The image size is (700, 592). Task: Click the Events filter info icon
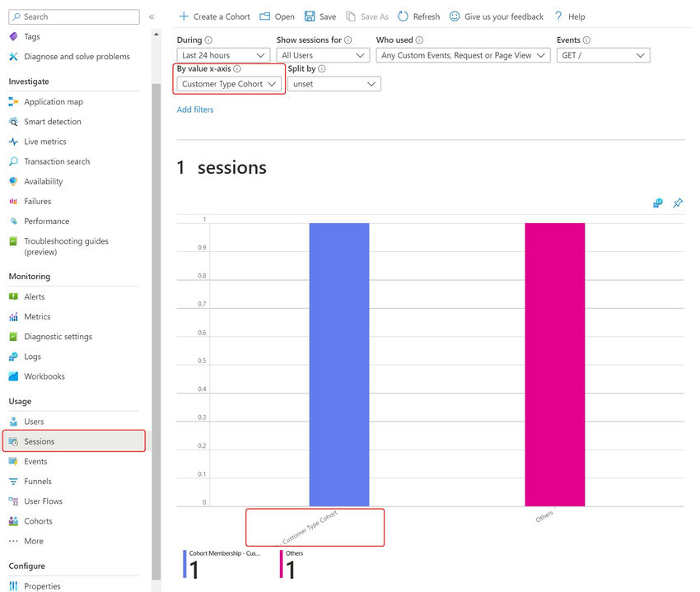pos(586,40)
